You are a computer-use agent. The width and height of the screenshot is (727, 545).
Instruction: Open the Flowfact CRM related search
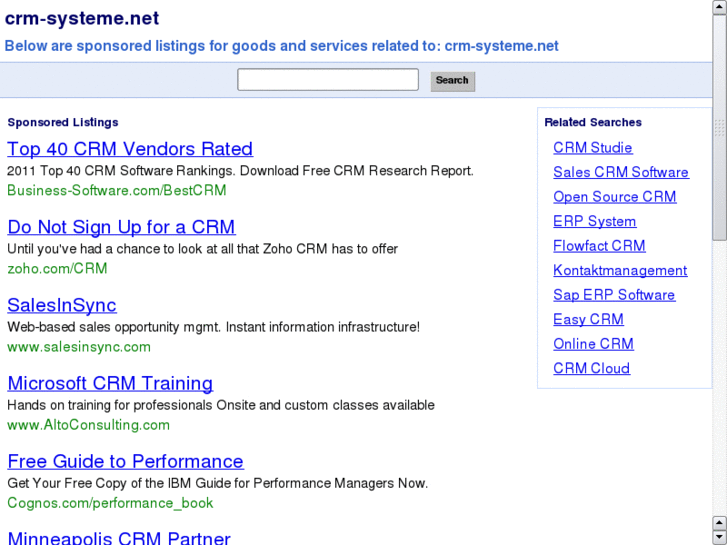click(599, 246)
